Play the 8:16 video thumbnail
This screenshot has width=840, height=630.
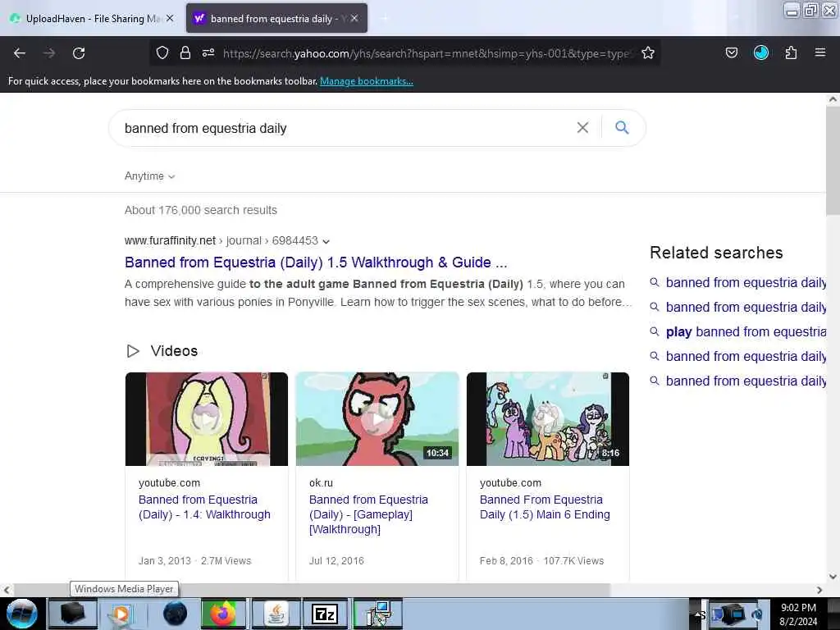547,419
